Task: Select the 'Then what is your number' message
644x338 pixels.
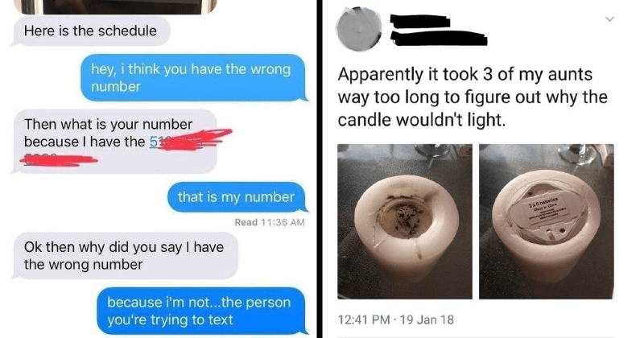Action: (115, 142)
